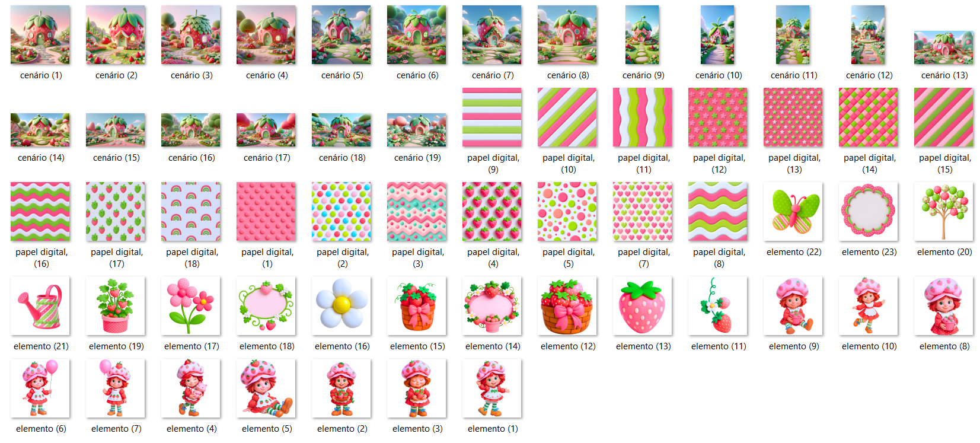Open the cenário (13) landscape image
980x443 pixels.
click(944, 47)
